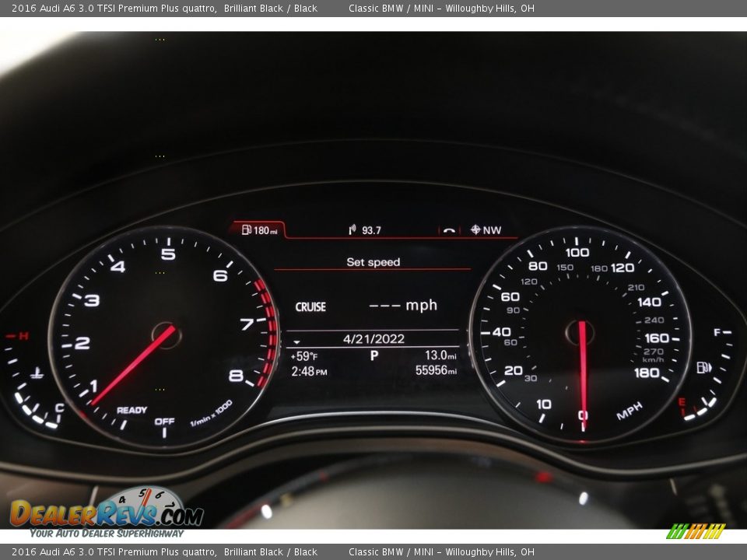Click the date "4/21/2022"
Viewport: 747px width, 560px height.
[x=373, y=339]
